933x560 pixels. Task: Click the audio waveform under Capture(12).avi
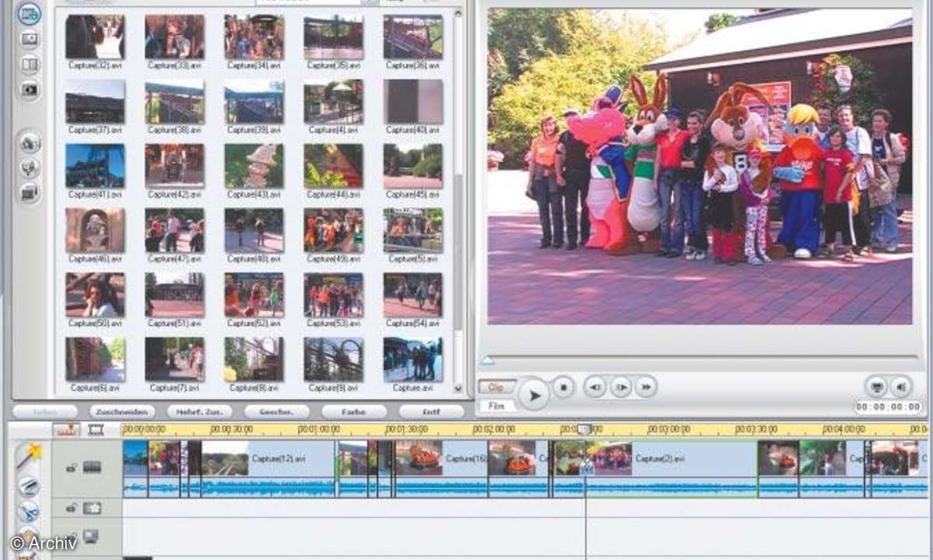pyautogui.click(x=268, y=488)
